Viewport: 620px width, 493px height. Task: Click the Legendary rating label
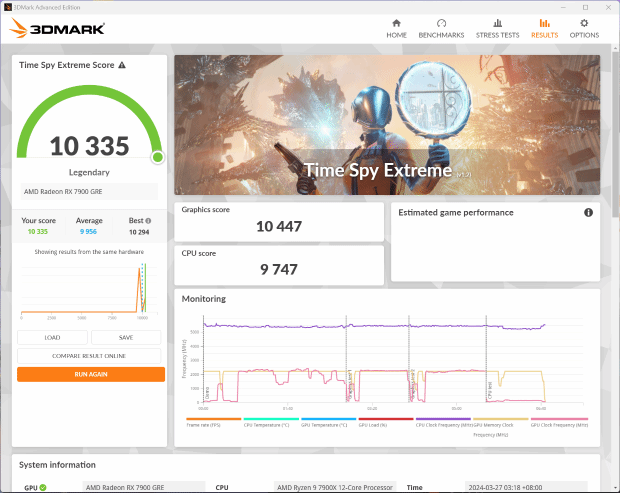89,172
